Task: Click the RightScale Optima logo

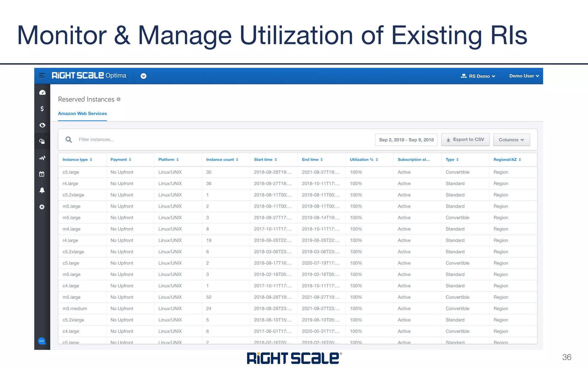Action: tap(89, 76)
